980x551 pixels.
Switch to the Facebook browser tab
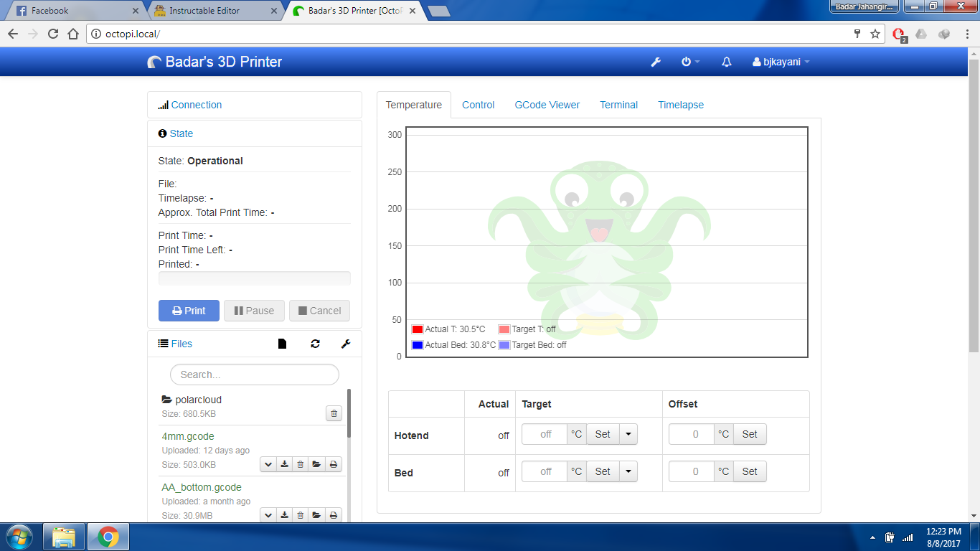click(x=75, y=11)
